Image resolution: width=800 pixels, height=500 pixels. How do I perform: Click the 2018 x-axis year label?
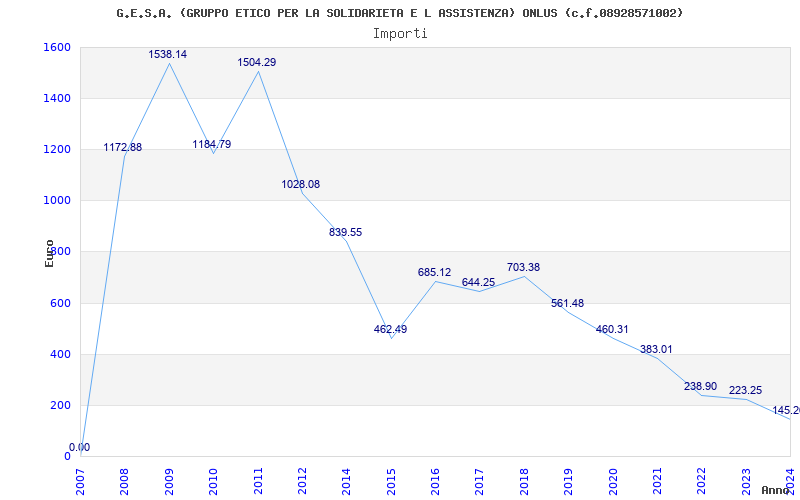(x=524, y=481)
